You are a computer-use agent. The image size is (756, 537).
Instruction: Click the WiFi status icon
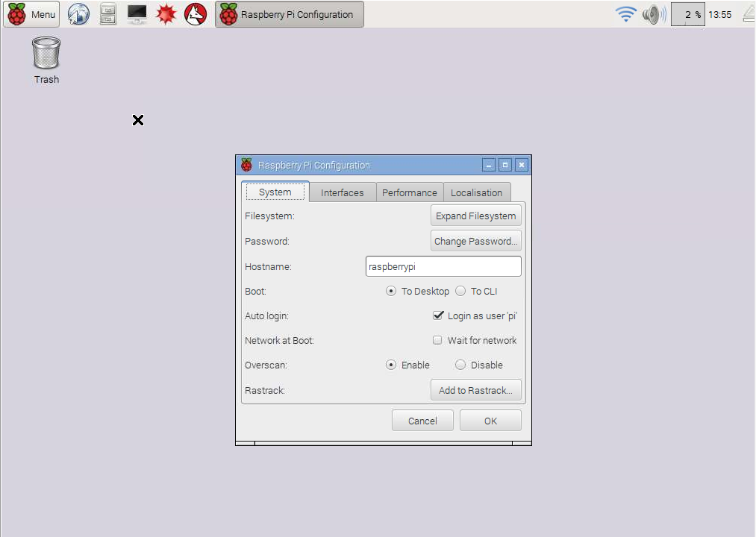tap(625, 13)
